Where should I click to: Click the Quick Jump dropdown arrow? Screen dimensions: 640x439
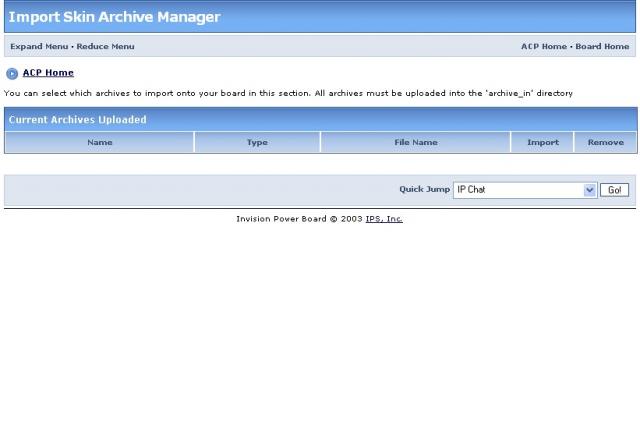pyautogui.click(x=589, y=190)
